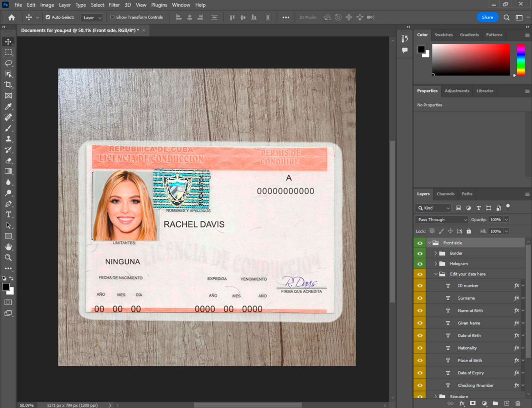Select the Horizontal Type tool

(x=8, y=215)
